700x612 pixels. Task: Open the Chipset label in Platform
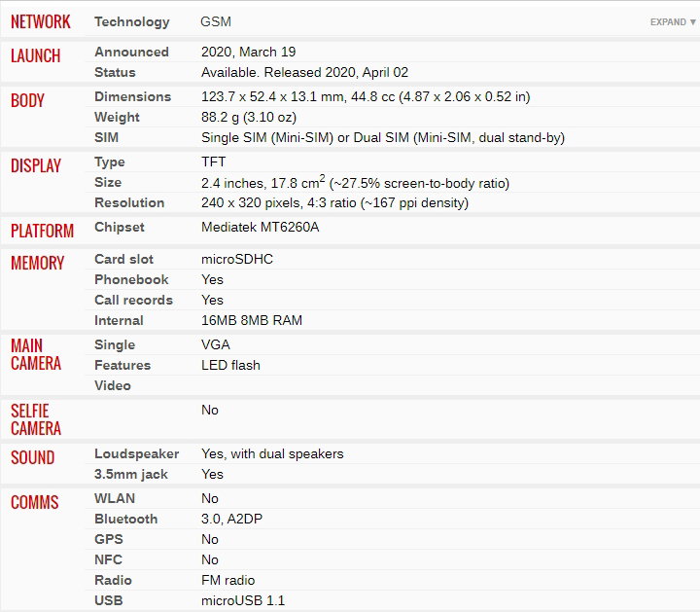tap(120, 227)
